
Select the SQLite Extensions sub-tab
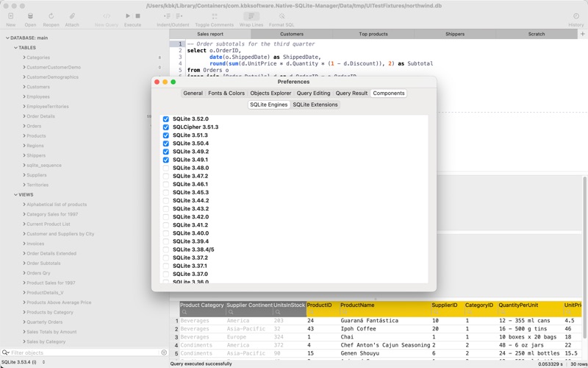pos(315,105)
